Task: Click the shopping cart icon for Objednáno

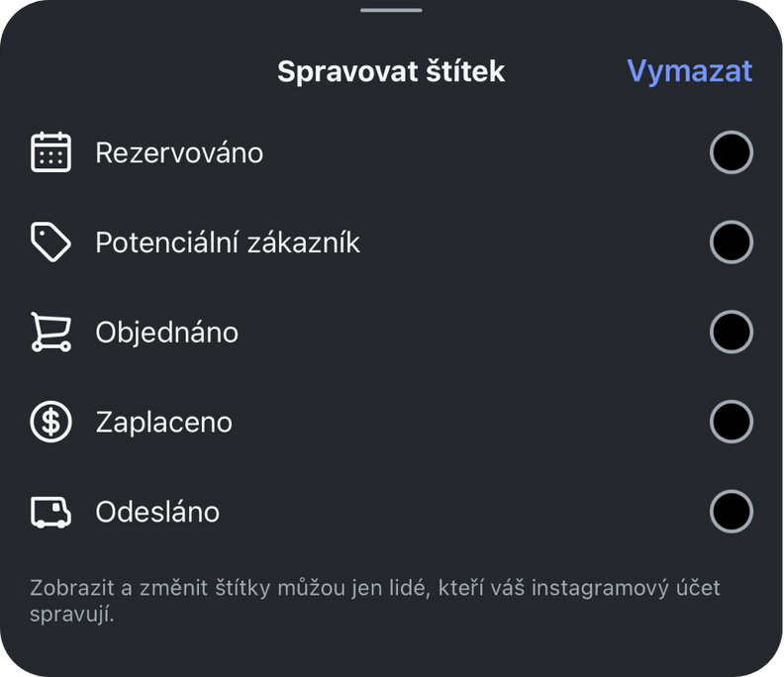Action: [x=50, y=332]
